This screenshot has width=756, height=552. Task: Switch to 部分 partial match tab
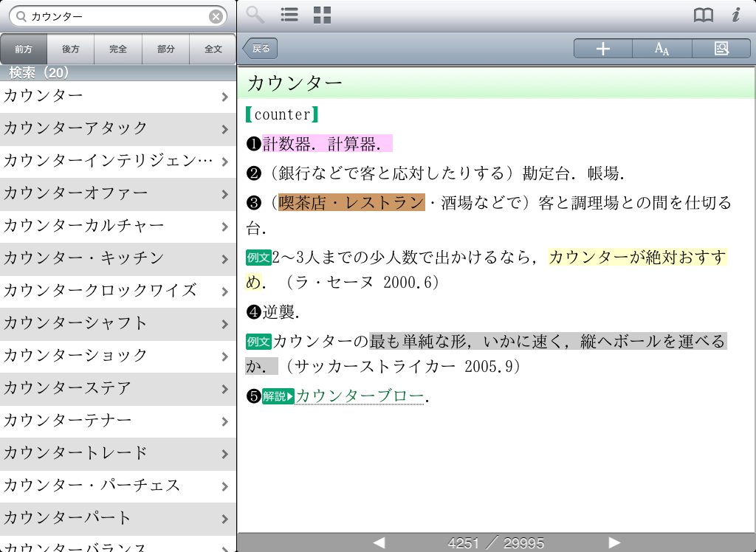pyautogui.click(x=165, y=49)
